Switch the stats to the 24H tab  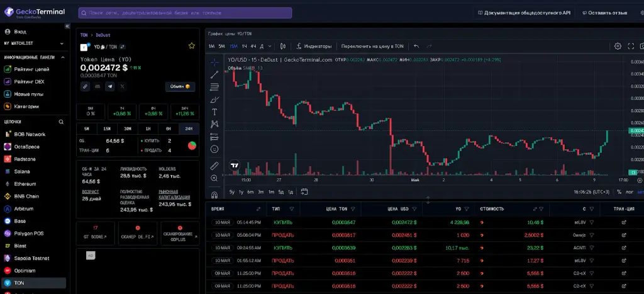point(189,128)
